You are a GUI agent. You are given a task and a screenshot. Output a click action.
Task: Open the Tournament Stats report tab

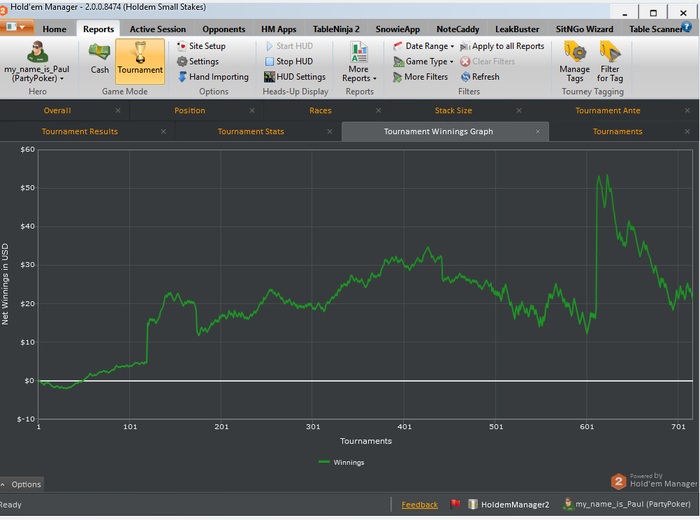click(250, 132)
